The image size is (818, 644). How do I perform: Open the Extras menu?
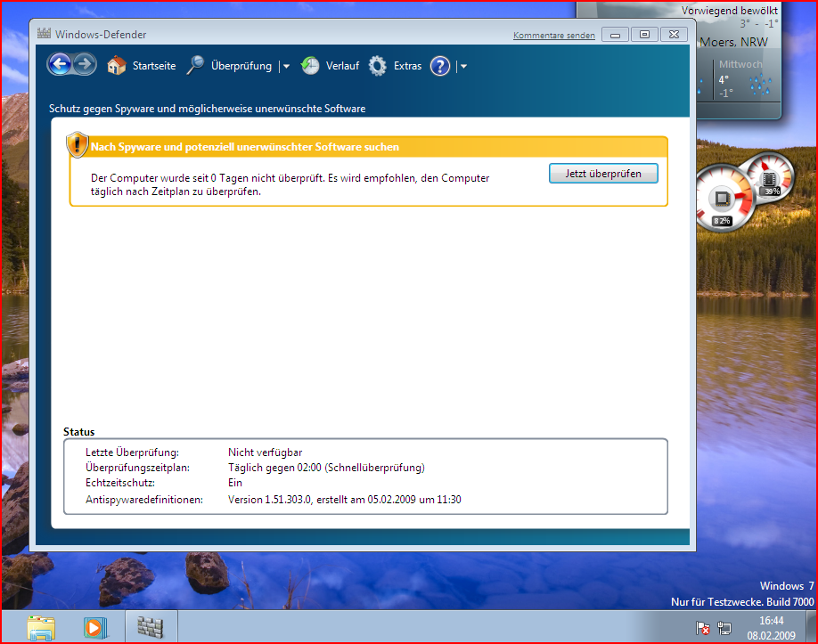pos(407,66)
